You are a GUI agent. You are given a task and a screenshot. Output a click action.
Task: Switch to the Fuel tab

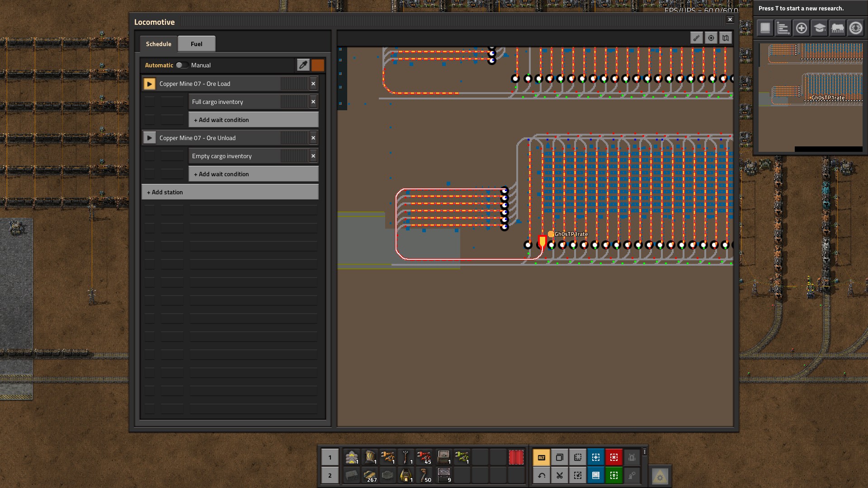click(197, 44)
